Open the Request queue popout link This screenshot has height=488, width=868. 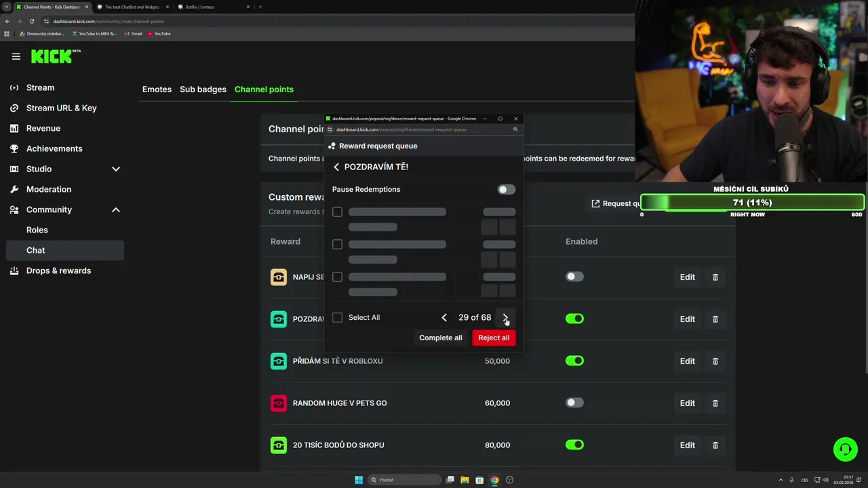615,203
